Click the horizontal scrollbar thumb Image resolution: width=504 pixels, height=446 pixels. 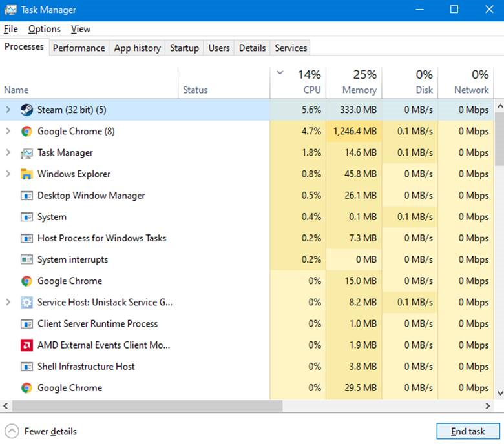147,406
